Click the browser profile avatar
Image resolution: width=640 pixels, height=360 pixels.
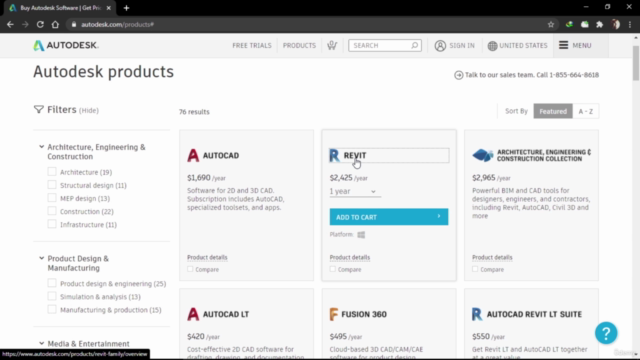616,24
